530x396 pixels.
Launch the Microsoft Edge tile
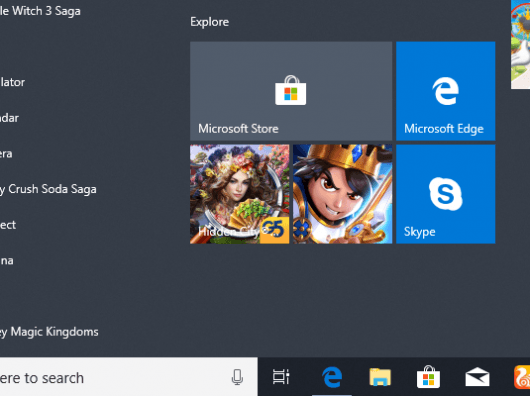click(445, 91)
